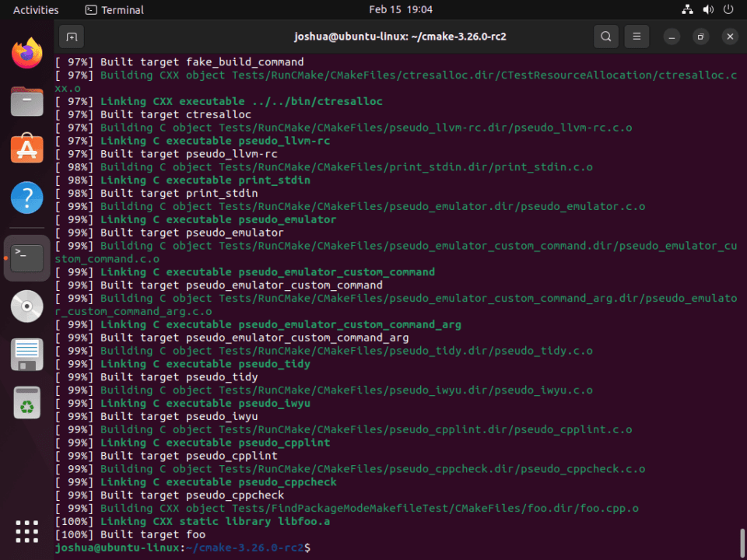The image size is (747, 560).
Task: Open the Help application from the dock
Action: click(x=26, y=198)
